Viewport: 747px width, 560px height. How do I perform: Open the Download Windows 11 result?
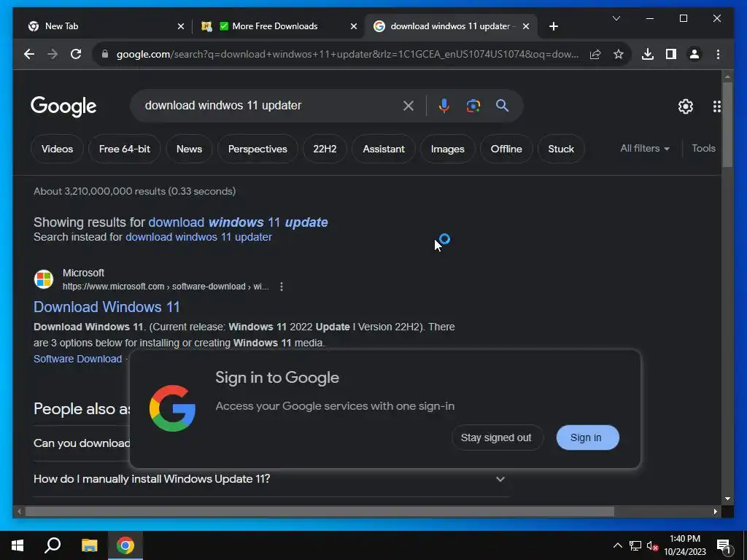[x=107, y=307]
